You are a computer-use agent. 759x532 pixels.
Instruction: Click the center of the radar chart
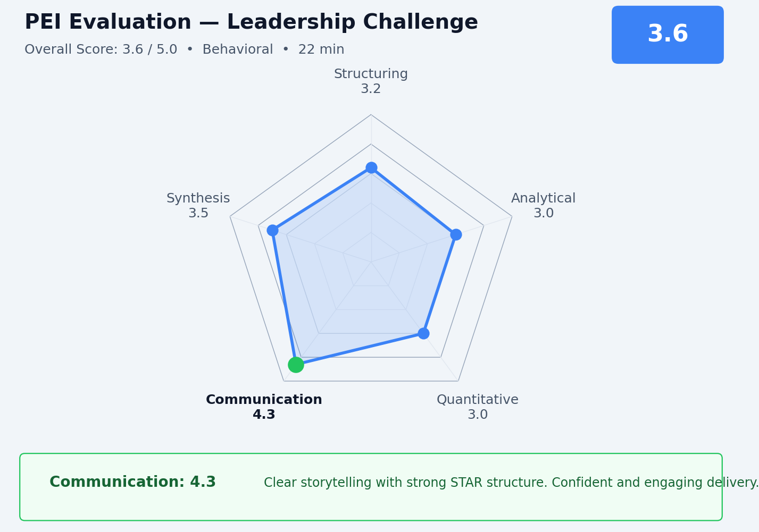coord(371,261)
